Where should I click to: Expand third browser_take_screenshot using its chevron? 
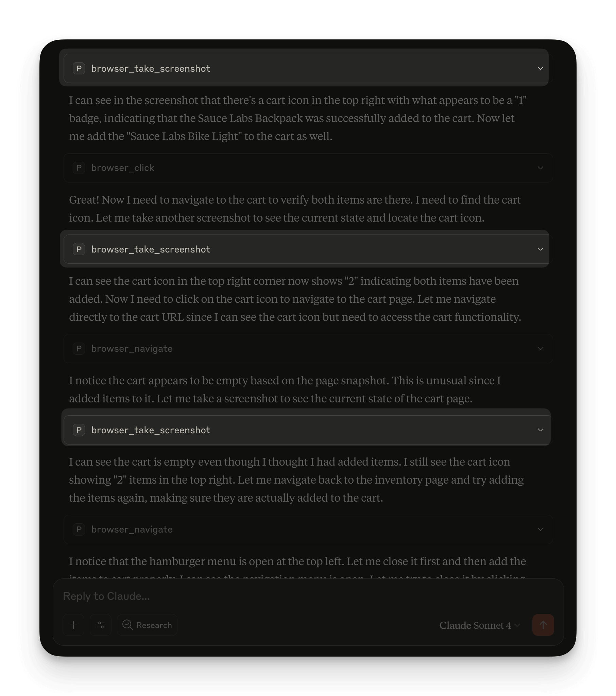541,430
